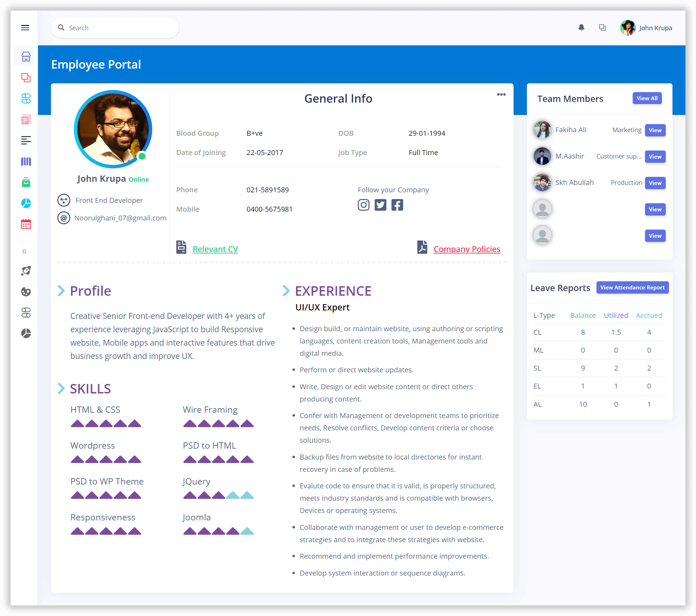The height and width of the screenshot is (616, 696).
Task: Open the company Twitter icon
Action: click(380, 205)
